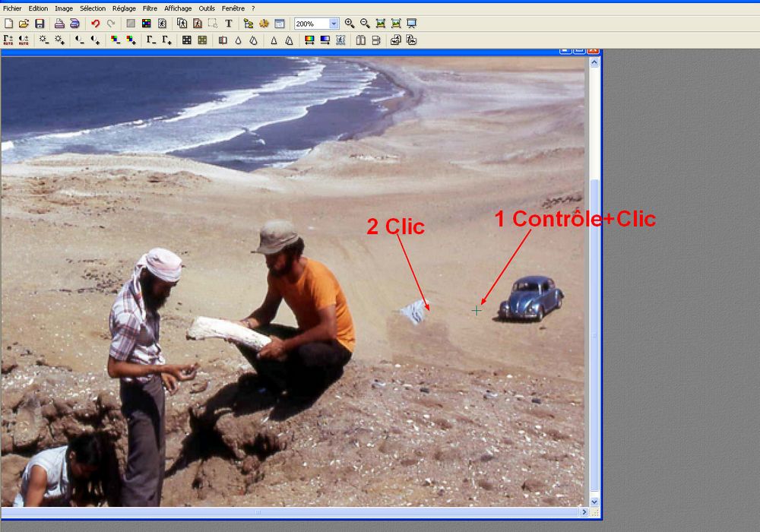Click the blue Volkswagen Beetle in the photo
The image size is (760, 532).
point(530,297)
